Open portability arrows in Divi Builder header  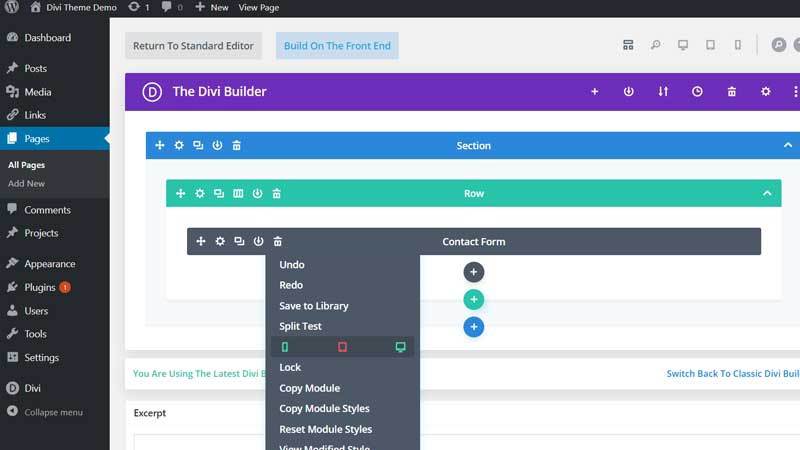663,91
